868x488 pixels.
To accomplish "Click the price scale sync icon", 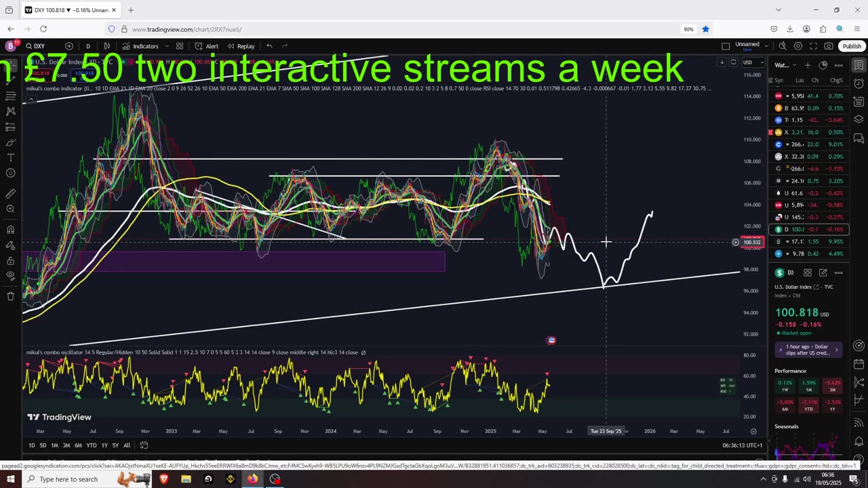I will [733, 62].
